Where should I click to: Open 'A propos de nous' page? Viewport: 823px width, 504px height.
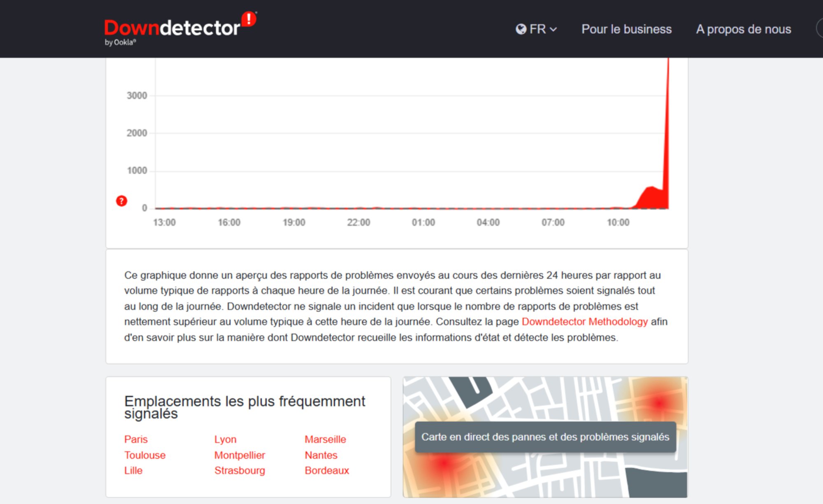coord(743,29)
